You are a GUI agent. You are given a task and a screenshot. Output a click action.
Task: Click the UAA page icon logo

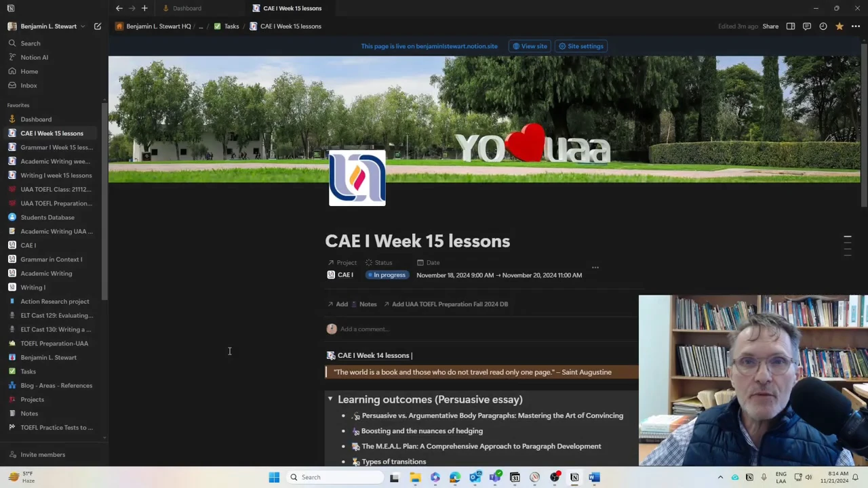pos(357,178)
